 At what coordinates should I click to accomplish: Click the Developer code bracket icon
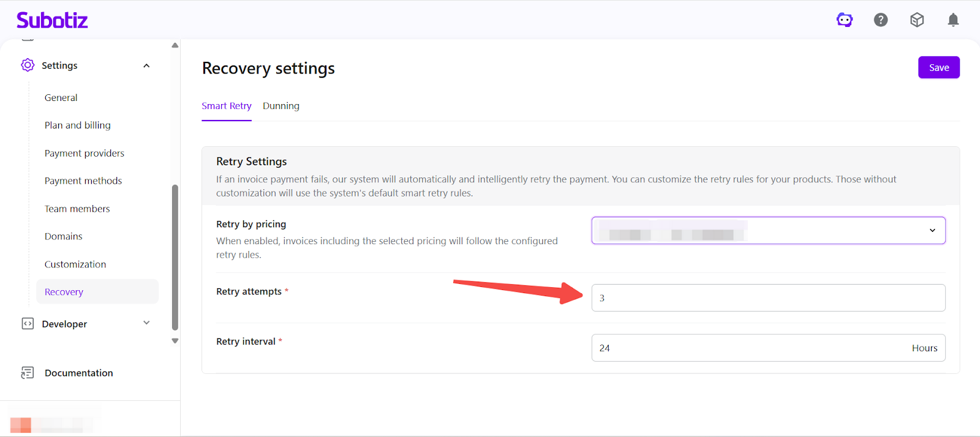coord(28,324)
